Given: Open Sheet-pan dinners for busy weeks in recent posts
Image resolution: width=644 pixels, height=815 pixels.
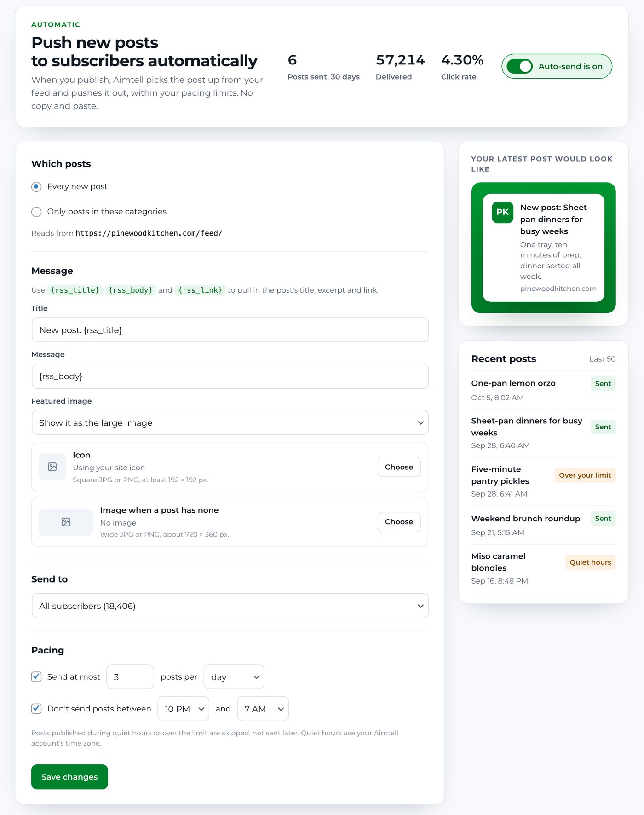Looking at the screenshot, I should [527, 427].
